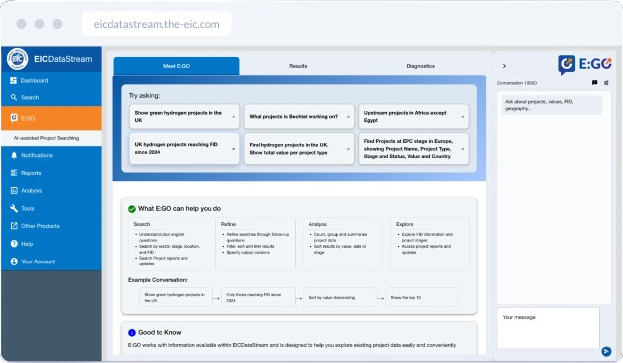Click the Search magnifier icon
Viewport: 623px width, 363px height.
14,97
